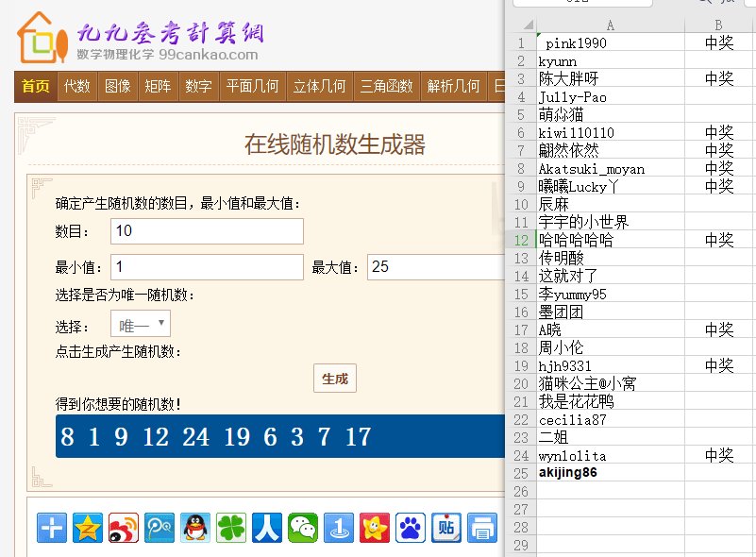
Task: Share to Qzone star icon
Action: (x=87, y=528)
